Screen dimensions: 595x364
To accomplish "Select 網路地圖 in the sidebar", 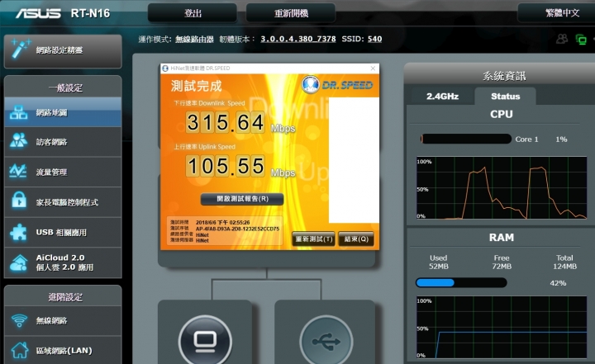I will point(63,112).
